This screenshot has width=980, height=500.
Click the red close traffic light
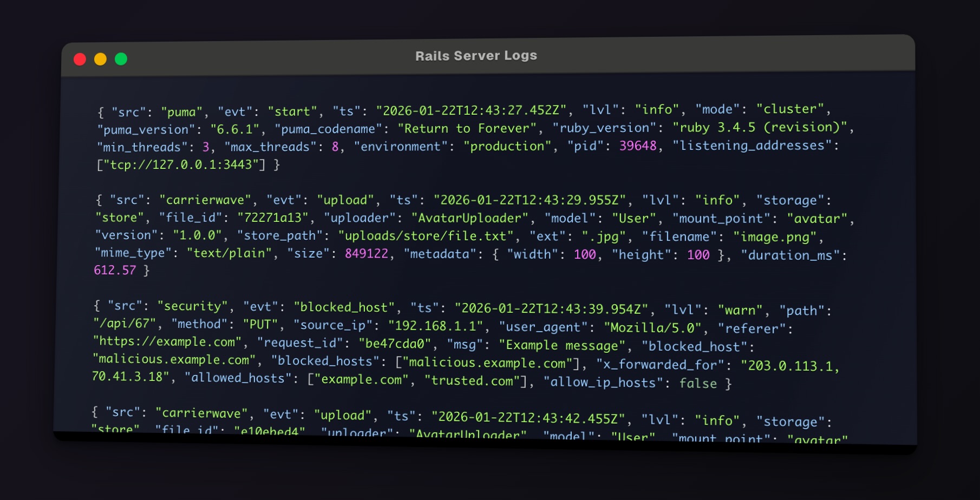tap(80, 58)
